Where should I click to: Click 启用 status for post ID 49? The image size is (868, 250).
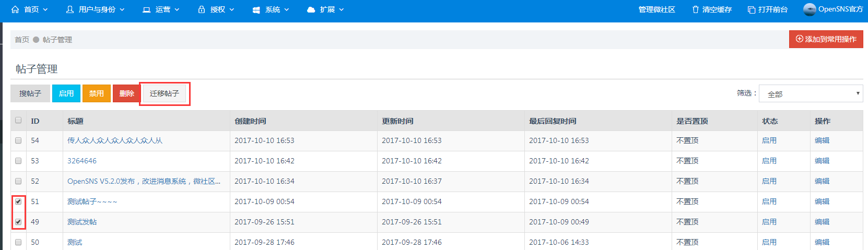point(769,222)
